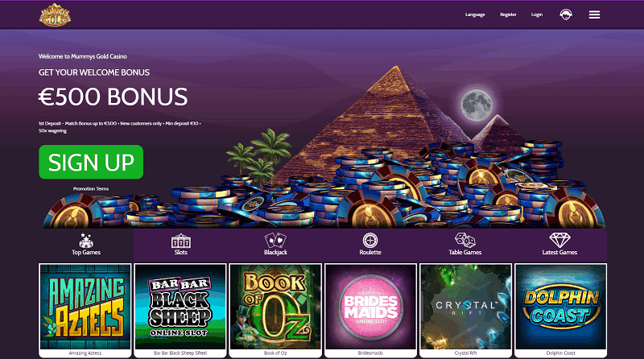This screenshot has height=359, width=644.
Task: Open the Crystal Rift game
Action: point(465,310)
